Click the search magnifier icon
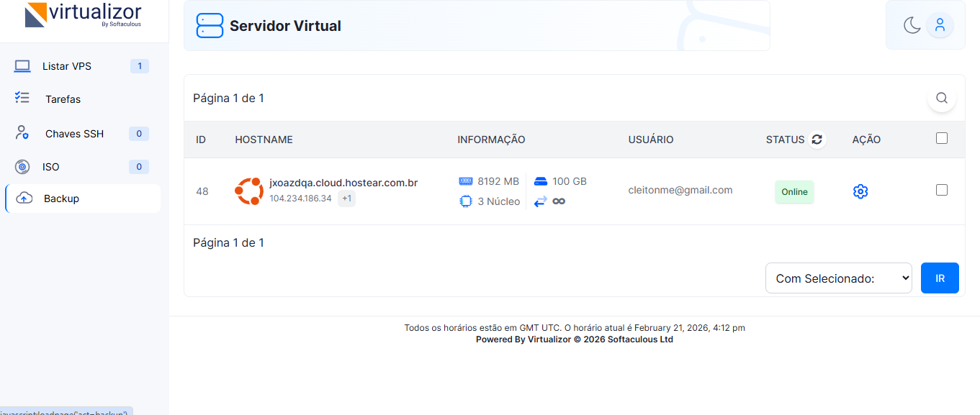 (x=941, y=98)
